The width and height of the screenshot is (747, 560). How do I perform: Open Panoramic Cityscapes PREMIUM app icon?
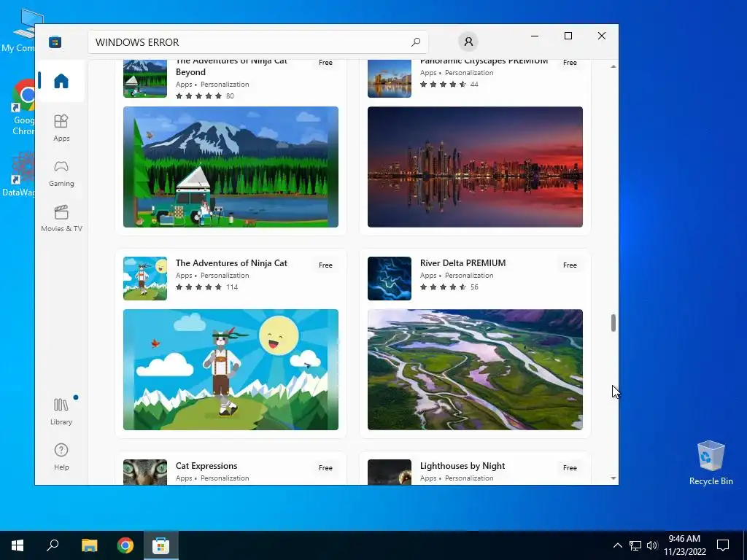390,79
